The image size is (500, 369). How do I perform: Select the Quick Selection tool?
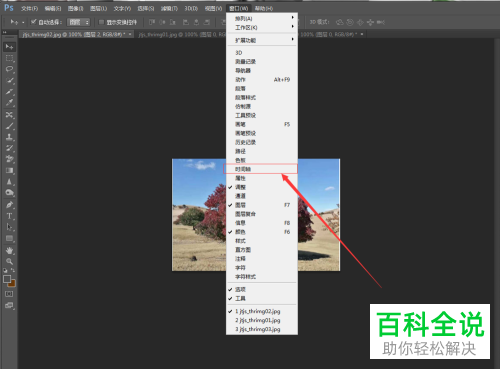tap(9, 80)
